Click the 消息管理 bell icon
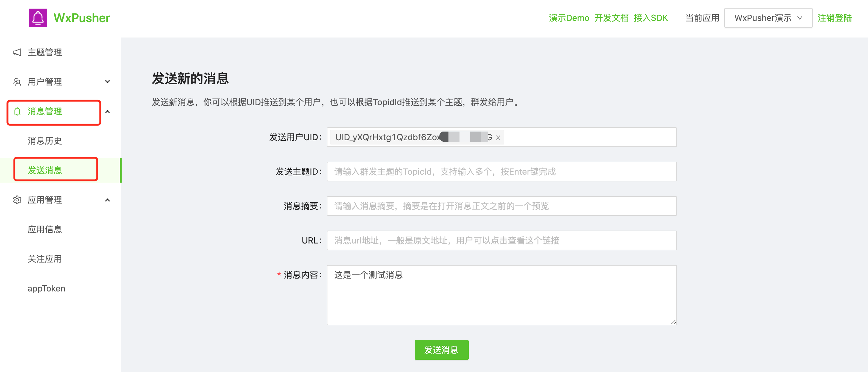The image size is (868, 372). coord(17,112)
